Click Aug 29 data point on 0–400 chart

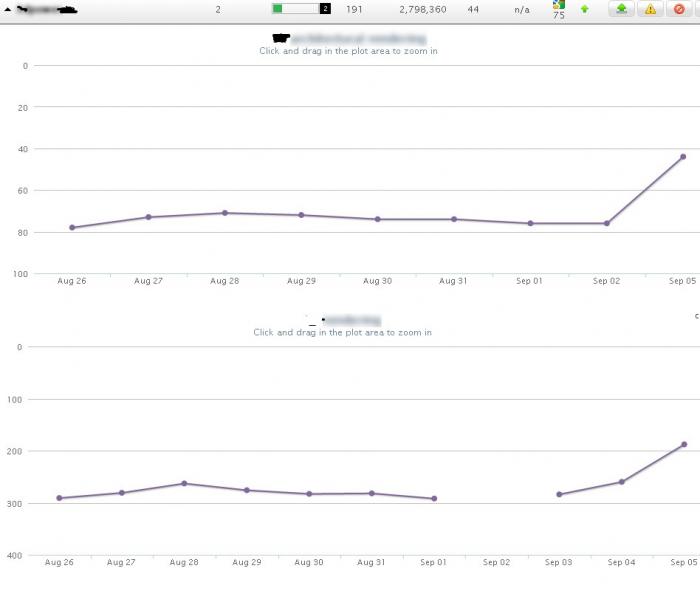pyautogui.click(x=247, y=491)
